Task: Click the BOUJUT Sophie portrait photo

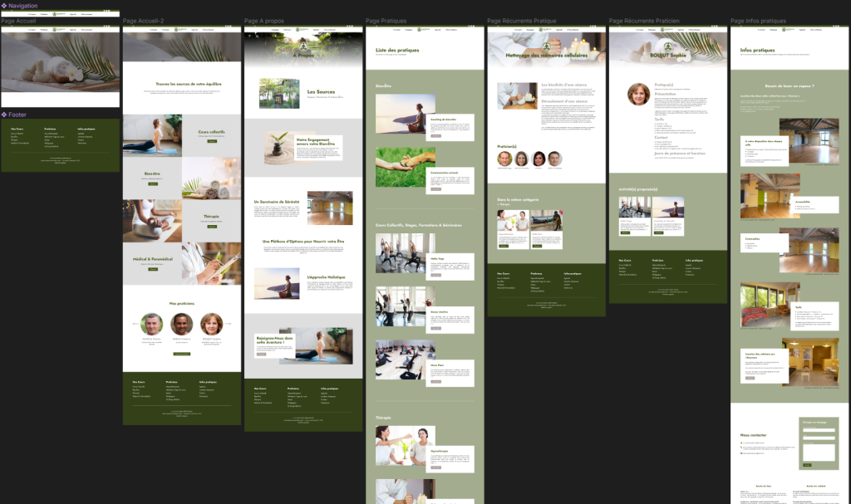Action: (x=638, y=94)
